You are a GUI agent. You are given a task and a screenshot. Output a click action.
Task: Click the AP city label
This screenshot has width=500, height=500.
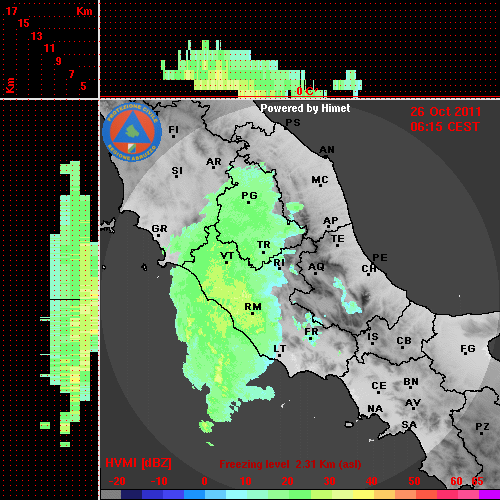coord(331,220)
